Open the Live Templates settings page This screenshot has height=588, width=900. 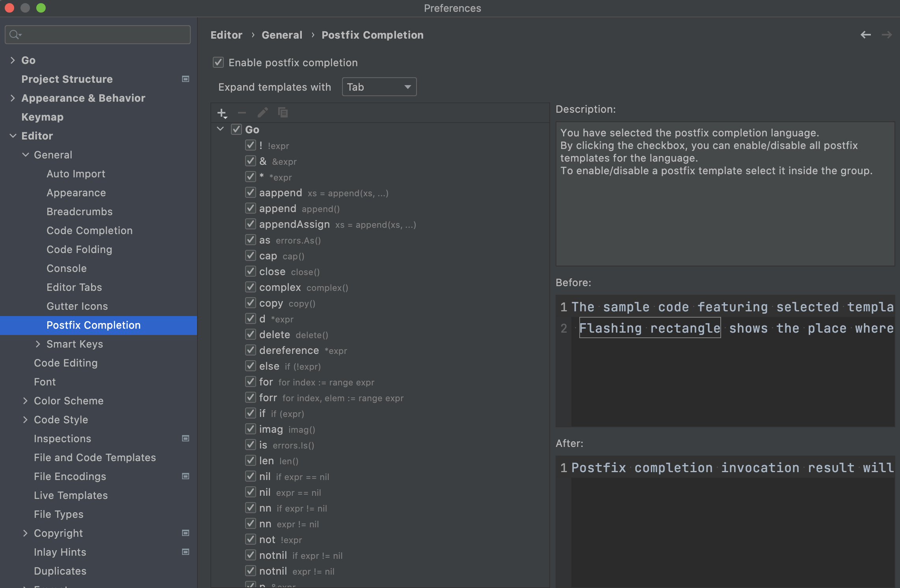[x=71, y=495]
